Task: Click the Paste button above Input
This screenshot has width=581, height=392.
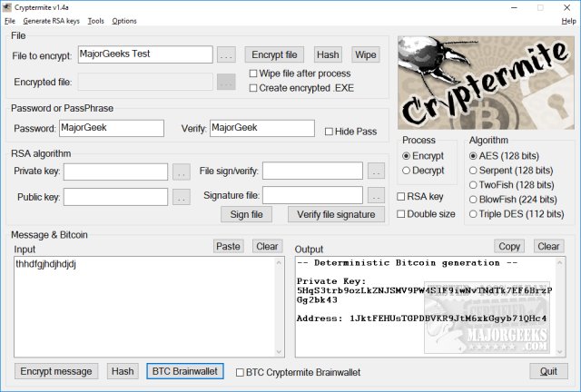Action: coord(228,247)
